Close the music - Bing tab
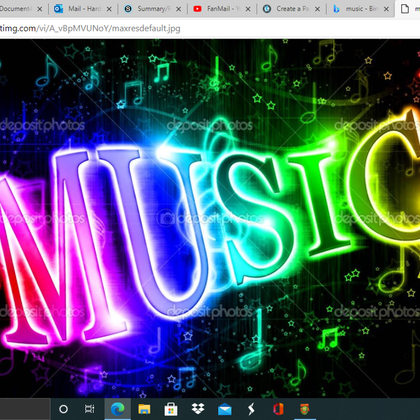420x420 pixels. (x=386, y=9)
